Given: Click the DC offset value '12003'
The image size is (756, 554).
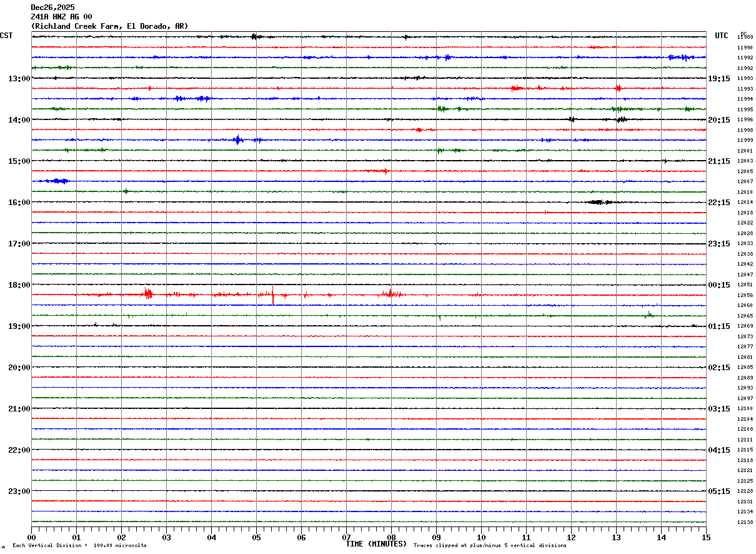Looking at the screenshot, I should click(x=745, y=161).
